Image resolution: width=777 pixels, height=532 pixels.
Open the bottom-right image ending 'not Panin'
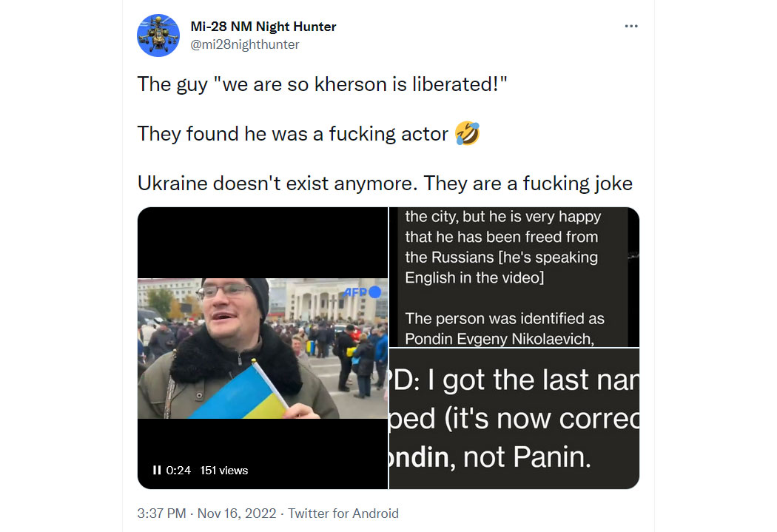[x=514, y=419]
